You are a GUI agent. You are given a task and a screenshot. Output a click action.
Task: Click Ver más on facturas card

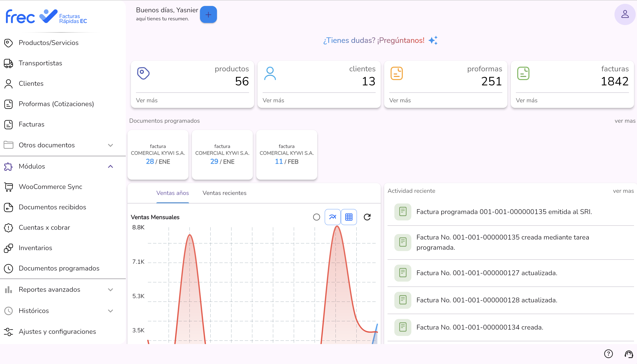pos(527,100)
